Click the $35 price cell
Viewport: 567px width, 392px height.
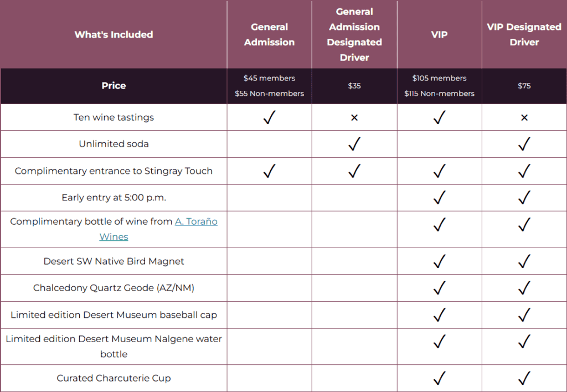(354, 86)
